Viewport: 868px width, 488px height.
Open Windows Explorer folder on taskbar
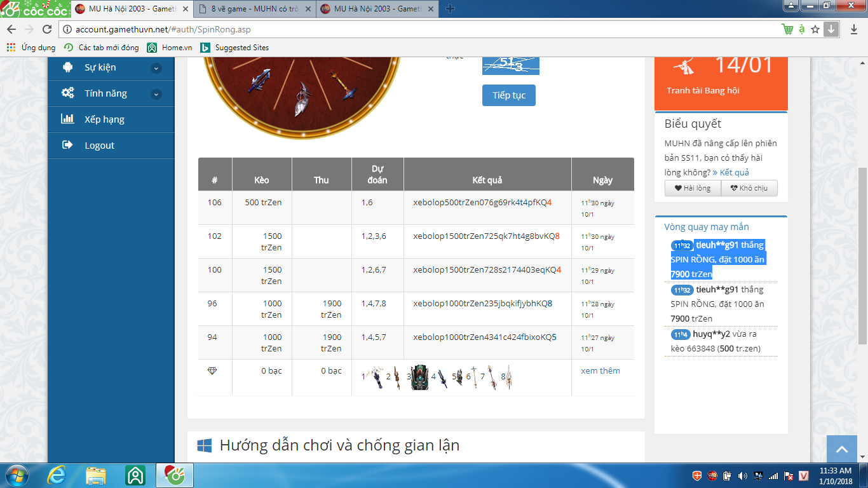[96, 475]
